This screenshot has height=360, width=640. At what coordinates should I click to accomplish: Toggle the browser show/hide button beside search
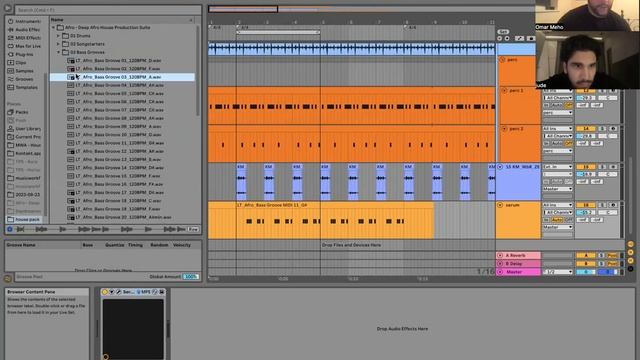coord(7,9)
